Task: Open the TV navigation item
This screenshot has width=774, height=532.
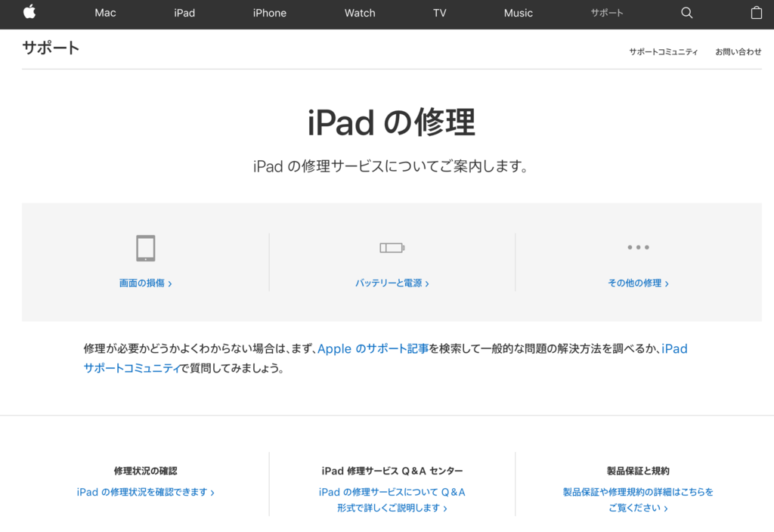Action: (439, 14)
